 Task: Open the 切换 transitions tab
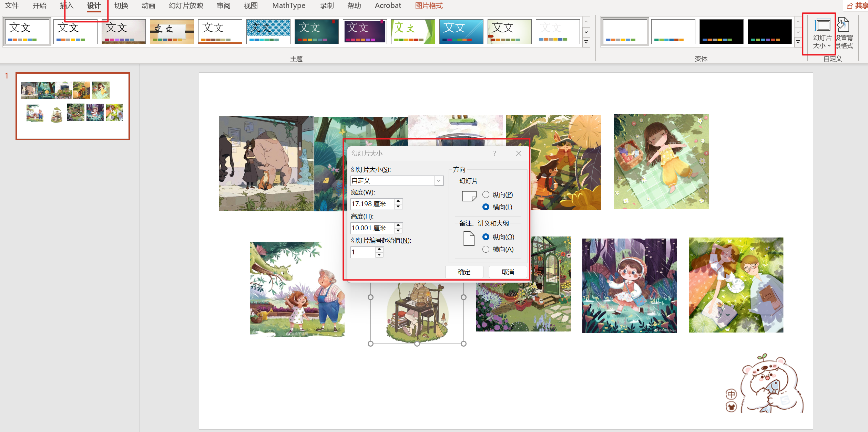(121, 6)
